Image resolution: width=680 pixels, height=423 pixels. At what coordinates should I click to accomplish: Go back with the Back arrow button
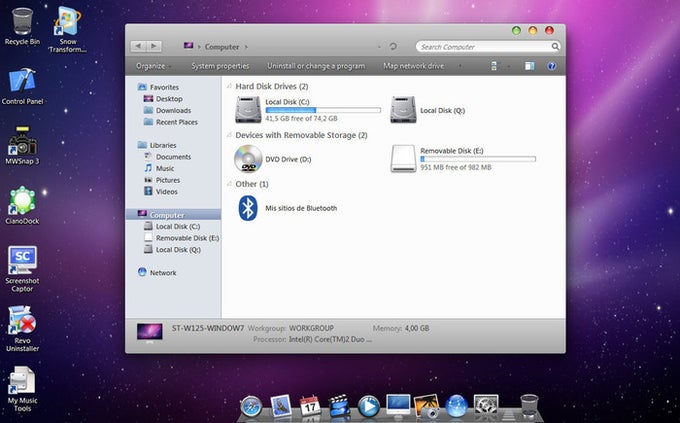pyautogui.click(x=138, y=46)
